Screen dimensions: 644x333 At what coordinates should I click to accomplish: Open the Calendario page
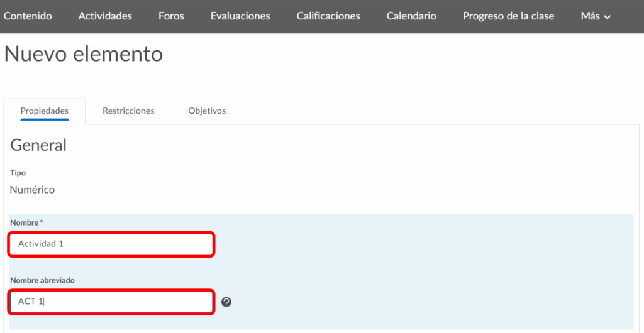tap(411, 16)
